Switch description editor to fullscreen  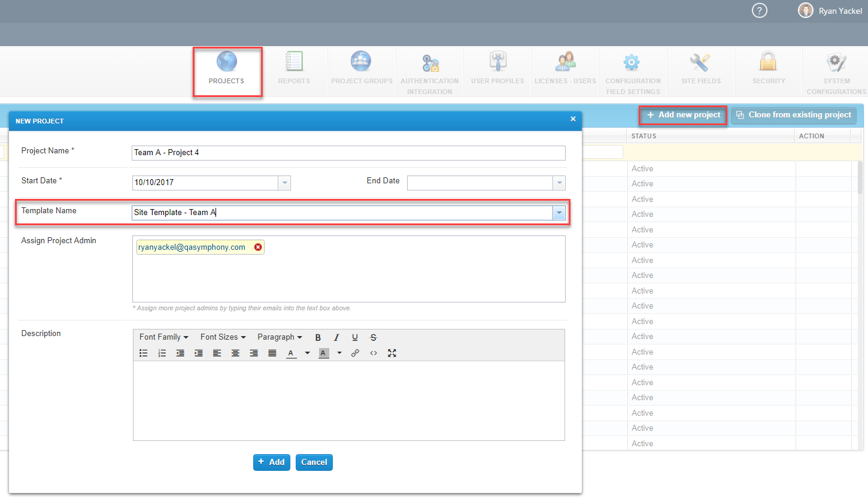392,353
